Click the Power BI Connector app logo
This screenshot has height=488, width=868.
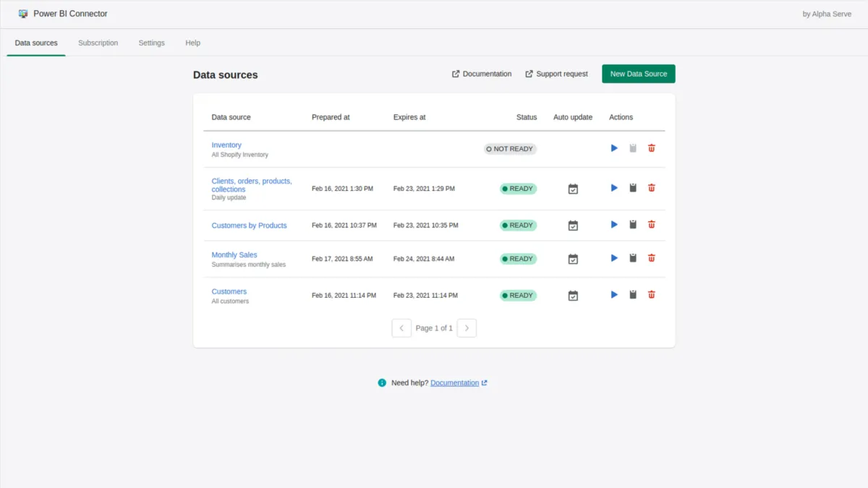[23, 14]
